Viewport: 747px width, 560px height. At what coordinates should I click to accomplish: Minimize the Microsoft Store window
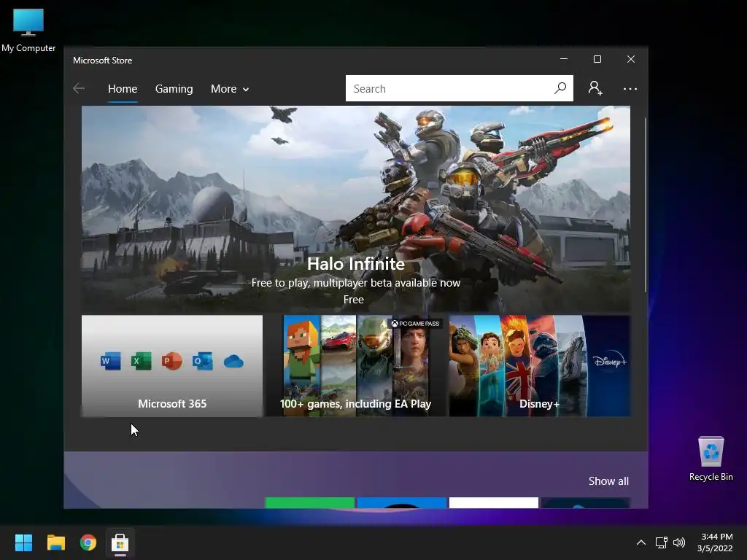(x=564, y=59)
